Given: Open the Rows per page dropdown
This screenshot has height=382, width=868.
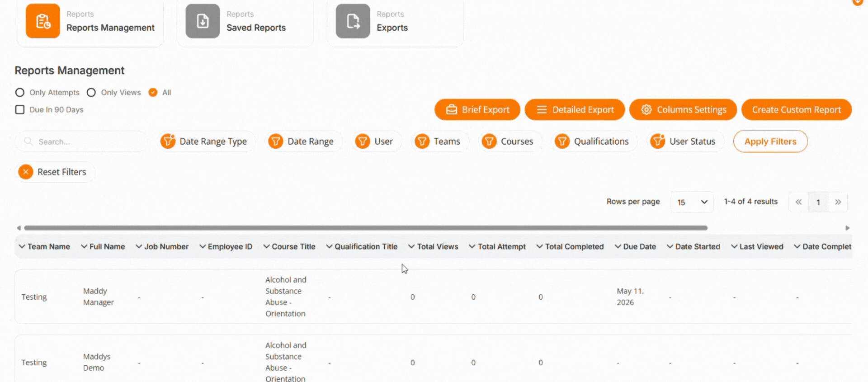Looking at the screenshot, I should pos(692,202).
